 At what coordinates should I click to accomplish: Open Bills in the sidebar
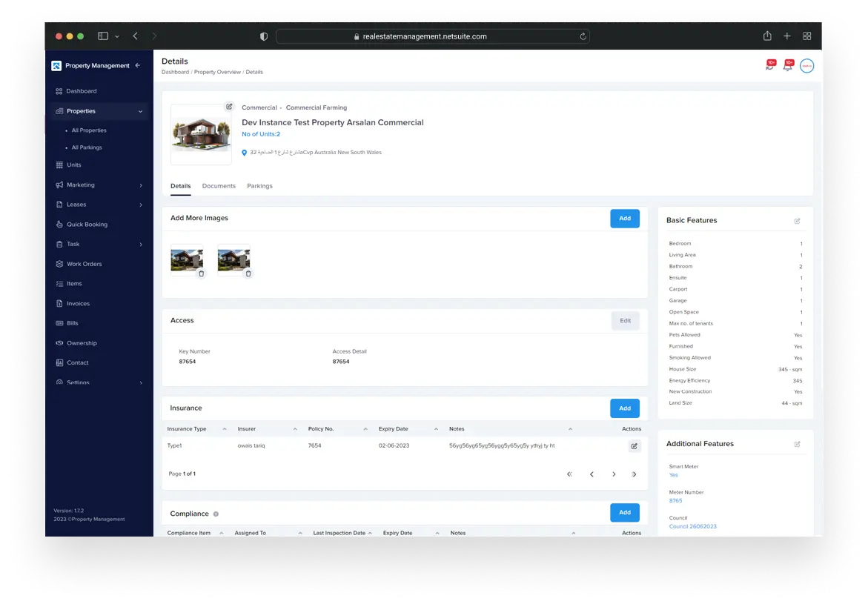(73, 323)
